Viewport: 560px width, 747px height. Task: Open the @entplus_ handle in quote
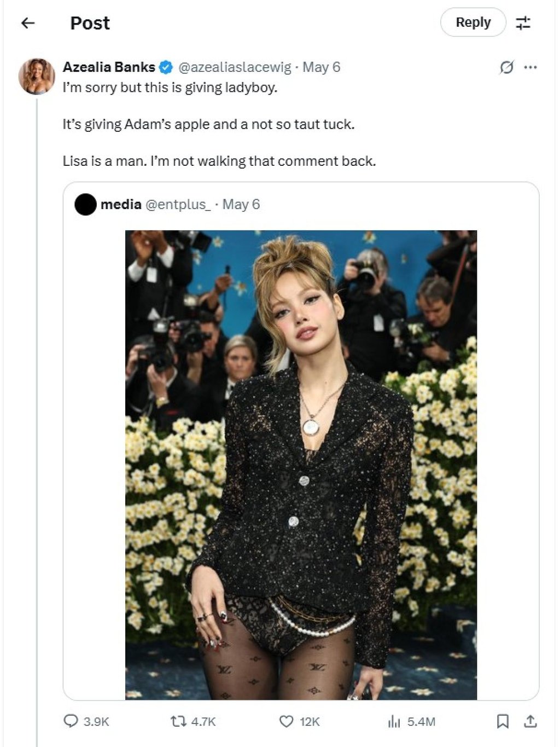[x=178, y=204]
